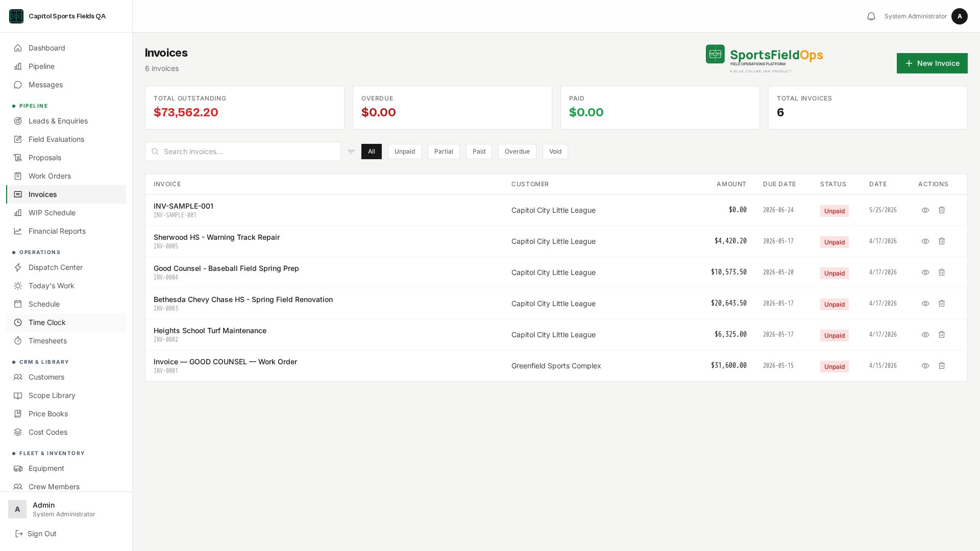980x551 pixels.
Task: Open the notifications bell
Action: (871, 16)
